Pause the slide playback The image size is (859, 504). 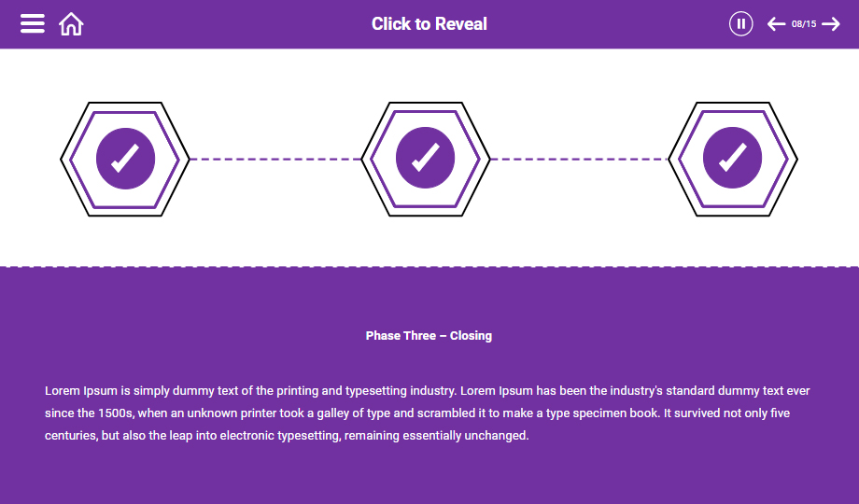[x=740, y=24]
